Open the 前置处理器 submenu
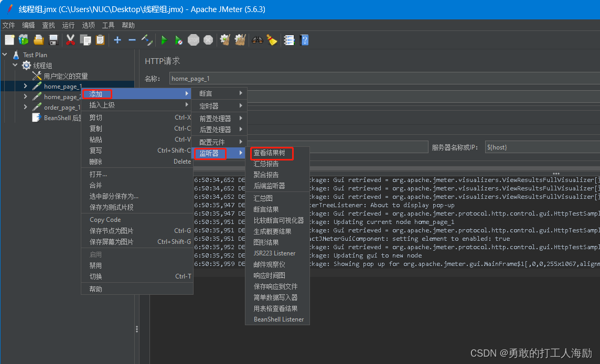 point(219,118)
